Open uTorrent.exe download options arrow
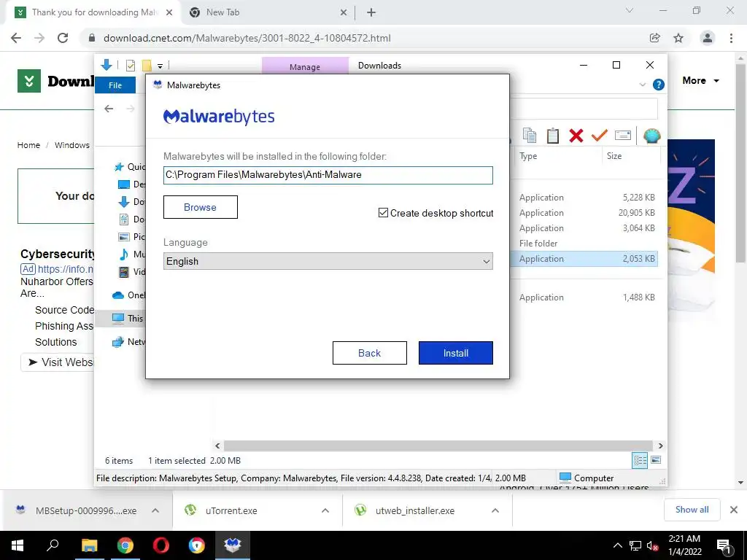The height and width of the screenshot is (560, 747). click(325, 510)
